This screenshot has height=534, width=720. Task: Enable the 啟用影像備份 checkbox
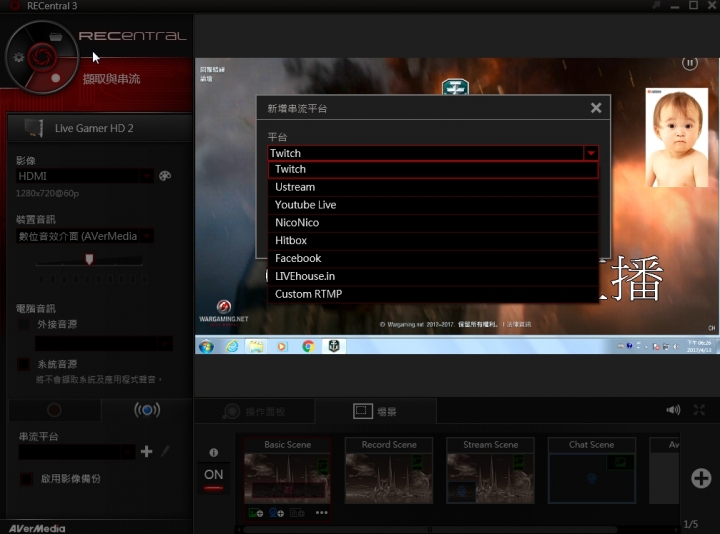[26, 478]
